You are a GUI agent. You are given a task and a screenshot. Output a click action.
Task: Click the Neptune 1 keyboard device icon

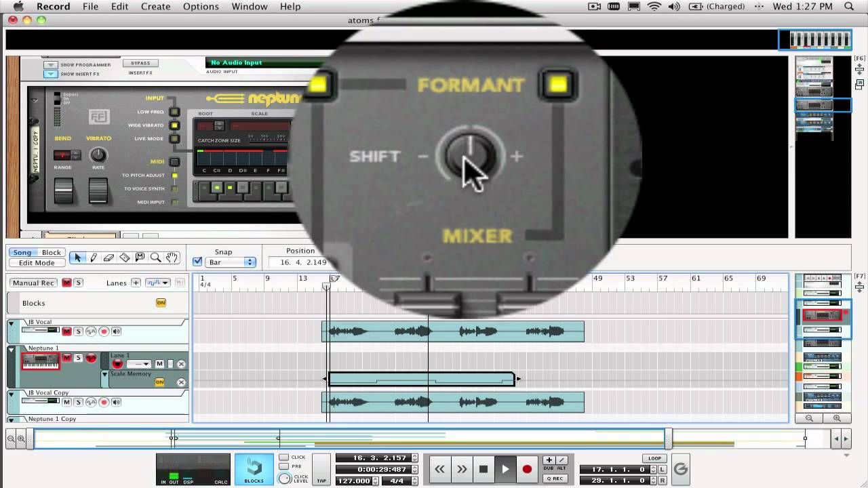41,361
